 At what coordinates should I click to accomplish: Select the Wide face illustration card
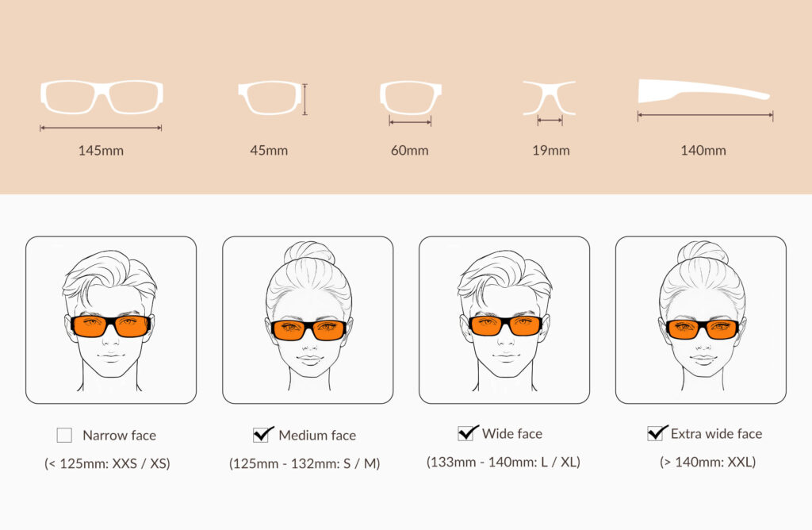pos(504,321)
